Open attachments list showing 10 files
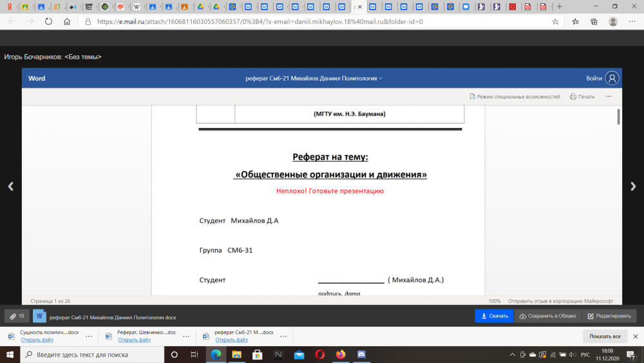644x363 pixels. [17, 317]
